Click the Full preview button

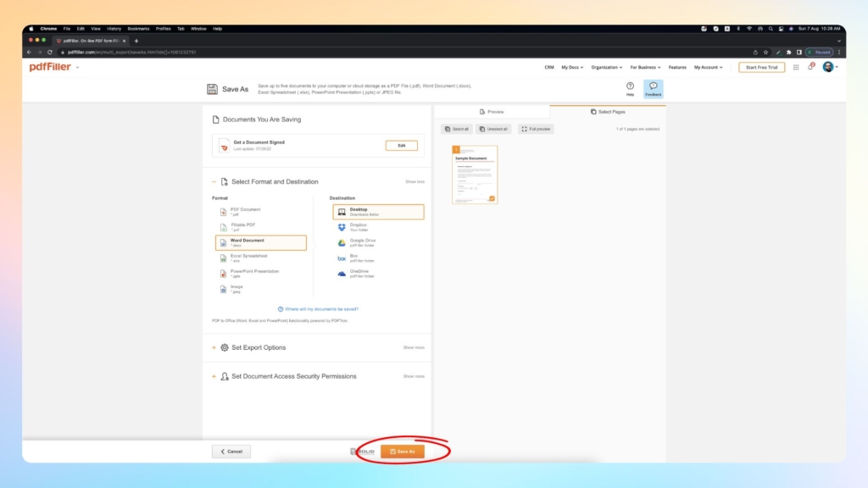(x=536, y=129)
